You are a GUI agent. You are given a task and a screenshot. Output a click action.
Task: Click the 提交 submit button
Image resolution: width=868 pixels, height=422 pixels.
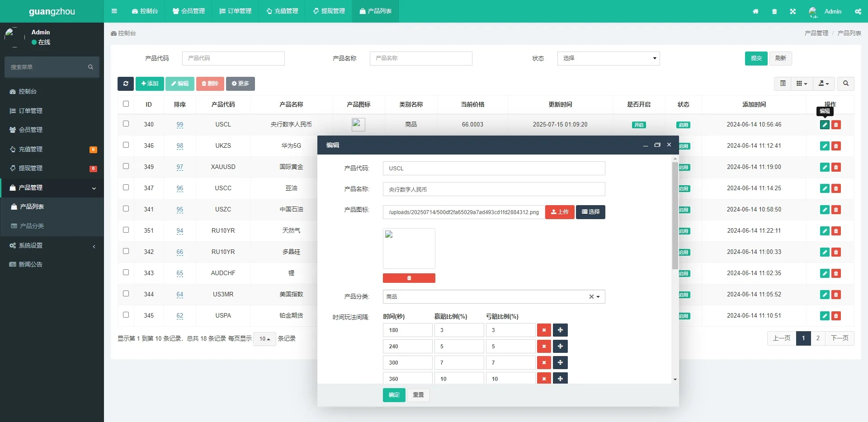tap(756, 58)
